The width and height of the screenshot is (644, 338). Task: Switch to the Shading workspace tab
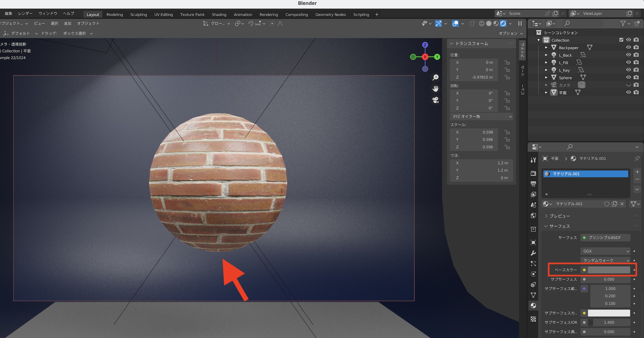pos(219,14)
